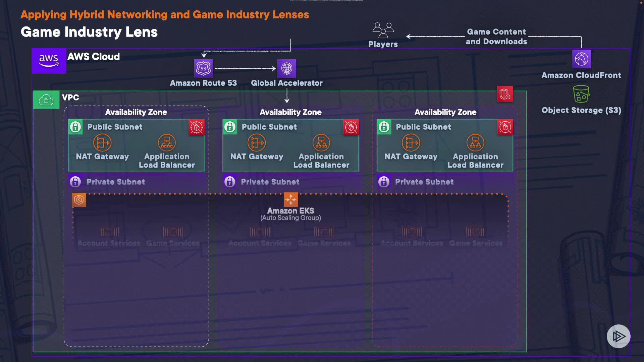Click the Application Load Balancer in middle zone

tap(321, 143)
